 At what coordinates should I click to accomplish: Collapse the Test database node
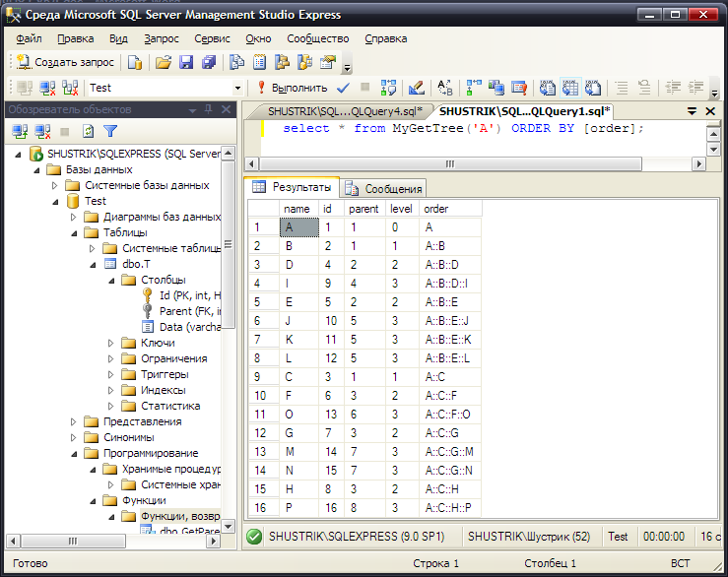56,202
